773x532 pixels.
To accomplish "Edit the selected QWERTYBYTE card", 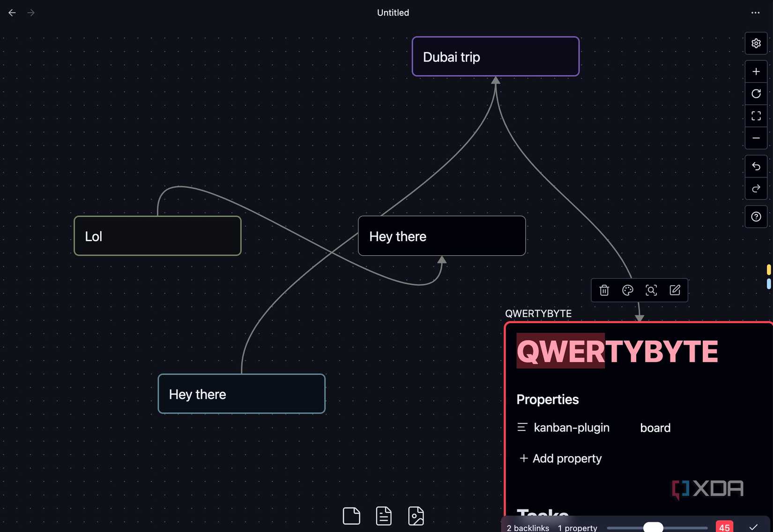I will [x=675, y=290].
